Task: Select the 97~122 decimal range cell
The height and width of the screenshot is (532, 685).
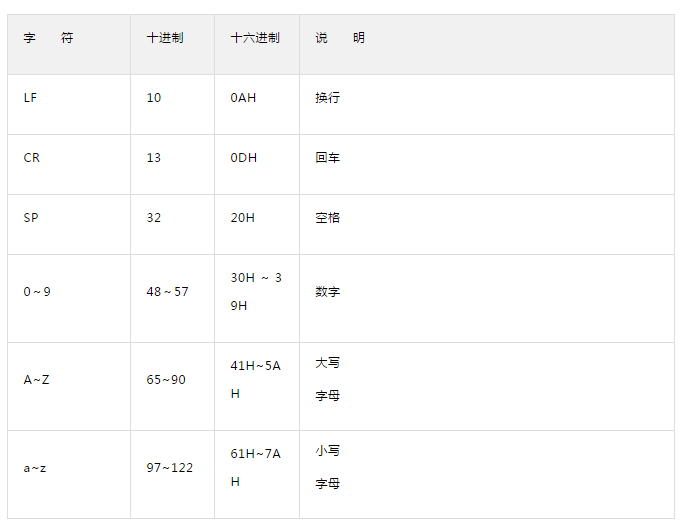Action: pos(170,468)
